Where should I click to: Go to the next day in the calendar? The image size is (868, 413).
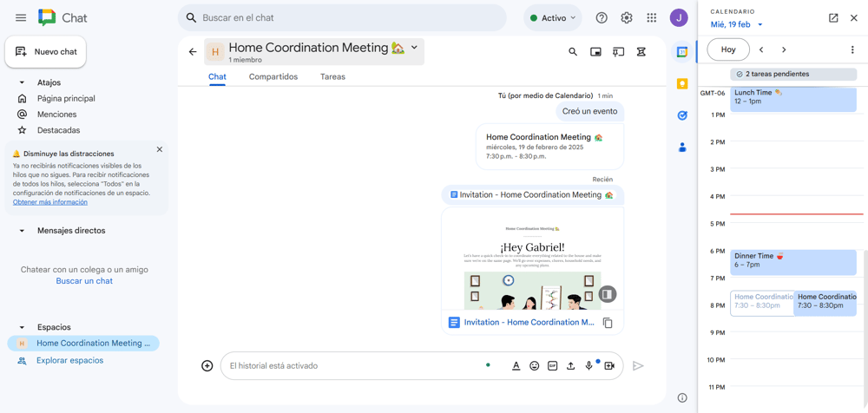point(784,49)
